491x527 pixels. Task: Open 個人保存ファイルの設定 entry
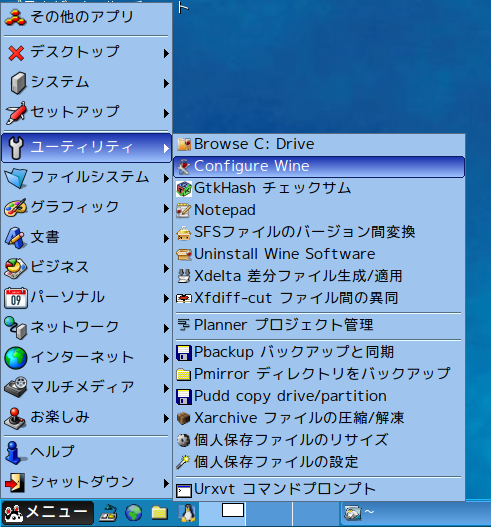319,462
